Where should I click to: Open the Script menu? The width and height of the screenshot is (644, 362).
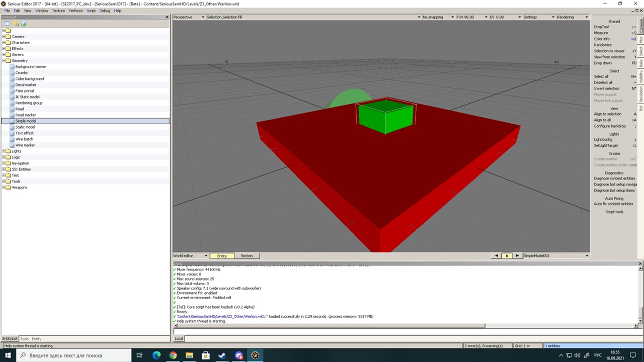(x=91, y=11)
